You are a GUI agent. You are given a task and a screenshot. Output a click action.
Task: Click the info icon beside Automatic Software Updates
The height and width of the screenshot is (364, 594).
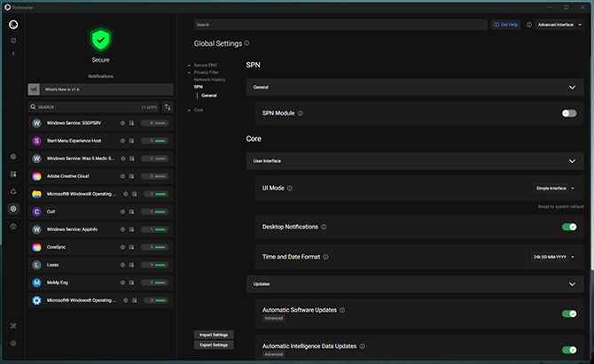click(x=342, y=310)
